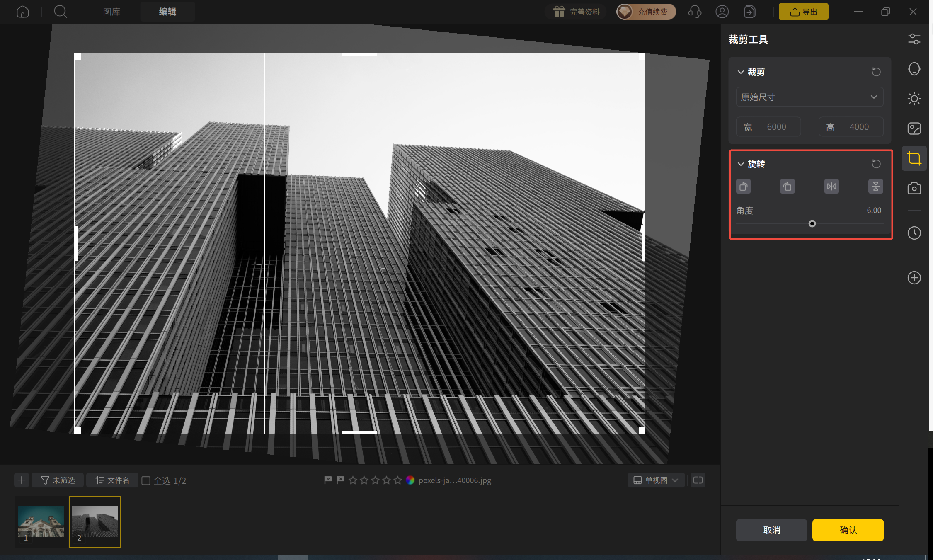
Task: Open the customer support headset icon
Action: [x=695, y=12]
